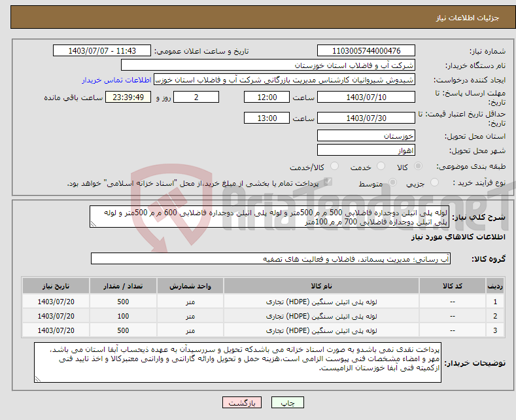Viewport: 516px width, 420px height.
Task: Click the ردیف column header
Action: tap(495, 286)
